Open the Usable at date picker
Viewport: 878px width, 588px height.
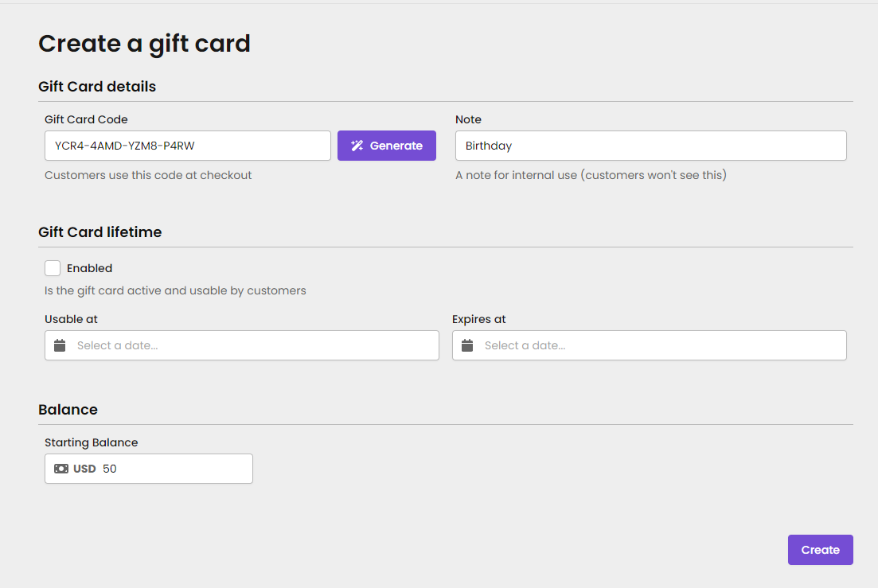tap(239, 345)
